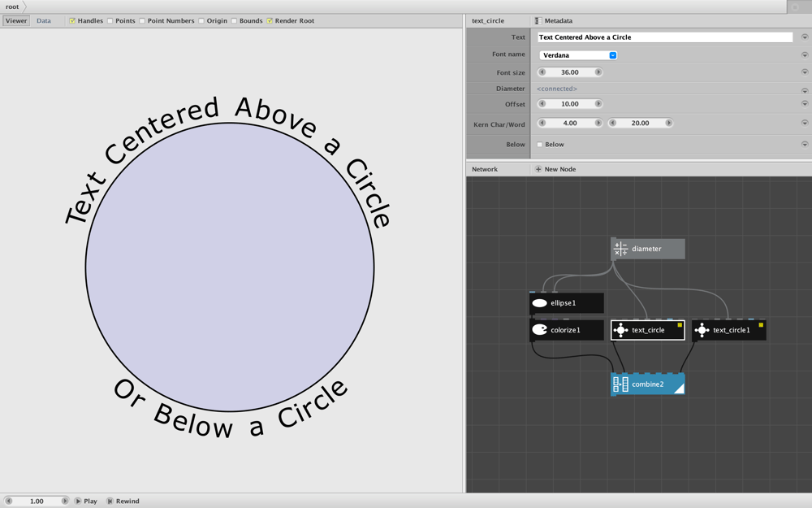Toggle Render Root checkbox
This screenshot has height=508, width=812.
[270, 21]
